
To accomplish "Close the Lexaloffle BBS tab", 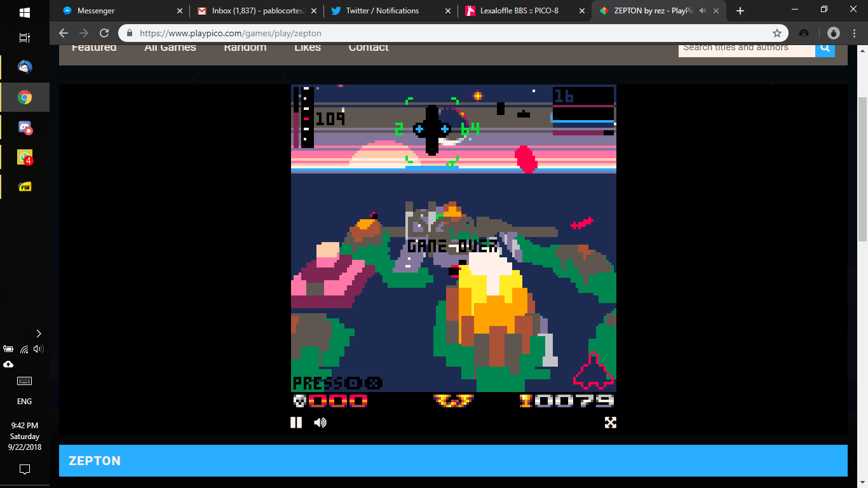I will [582, 11].
